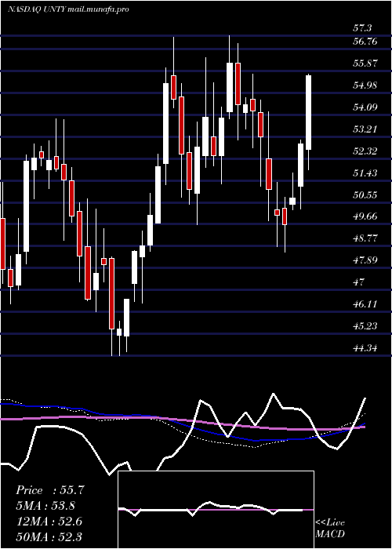This screenshot has width=392, height=549.
Task: Click the 52.32 price axis label
Action: pos(365,151)
